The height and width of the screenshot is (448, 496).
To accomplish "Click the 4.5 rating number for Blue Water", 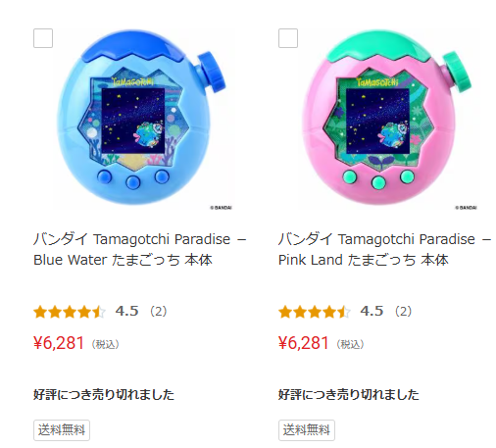I will click(x=127, y=311).
